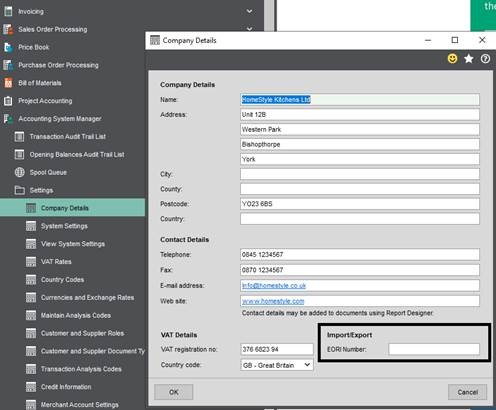
Task: Click the Sales Order Processing icon
Action: [8, 29]
